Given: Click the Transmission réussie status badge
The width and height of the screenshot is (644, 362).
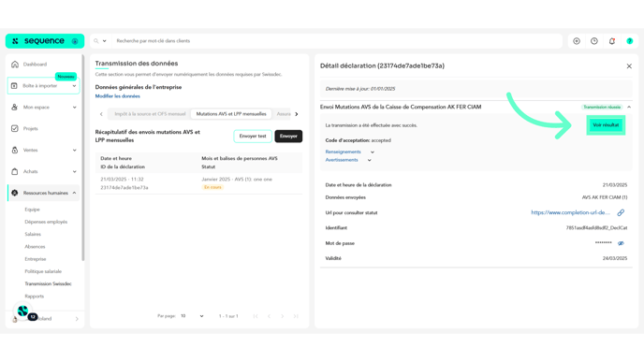Looking at the screenshot, I should pyautogui.click(x=602, y=108).
